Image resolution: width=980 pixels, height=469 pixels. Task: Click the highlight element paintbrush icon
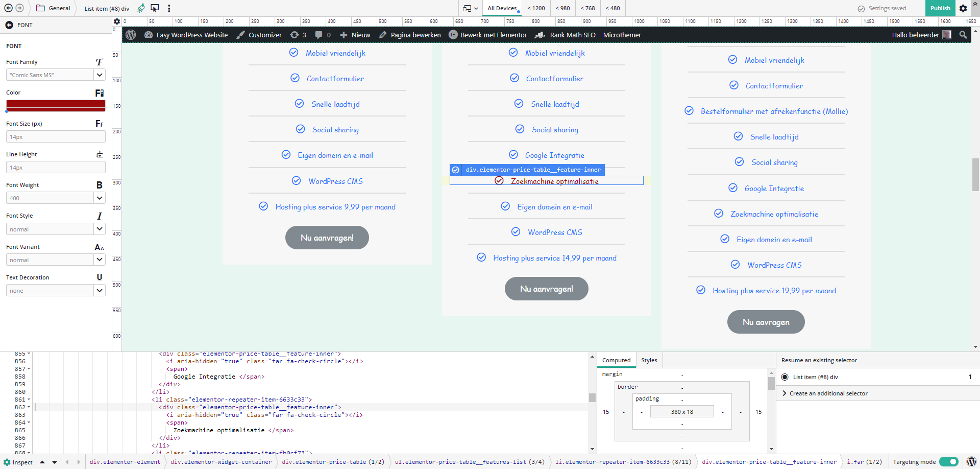[141, 8]
